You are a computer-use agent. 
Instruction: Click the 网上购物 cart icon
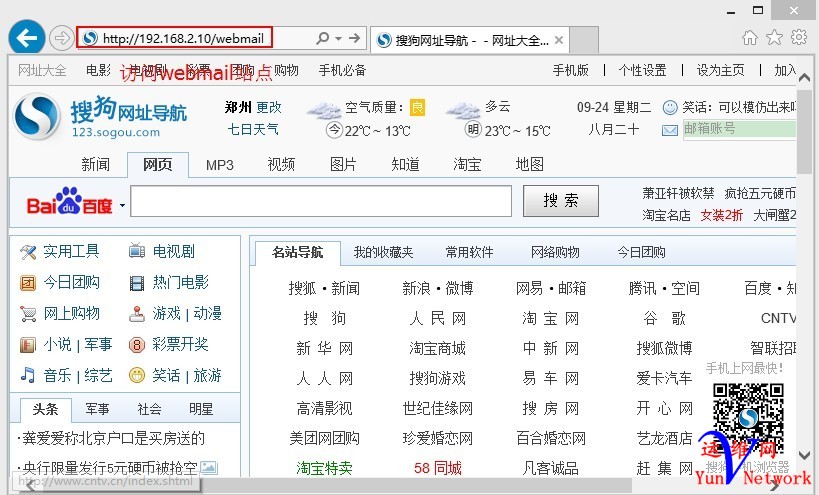pos(28,314)
